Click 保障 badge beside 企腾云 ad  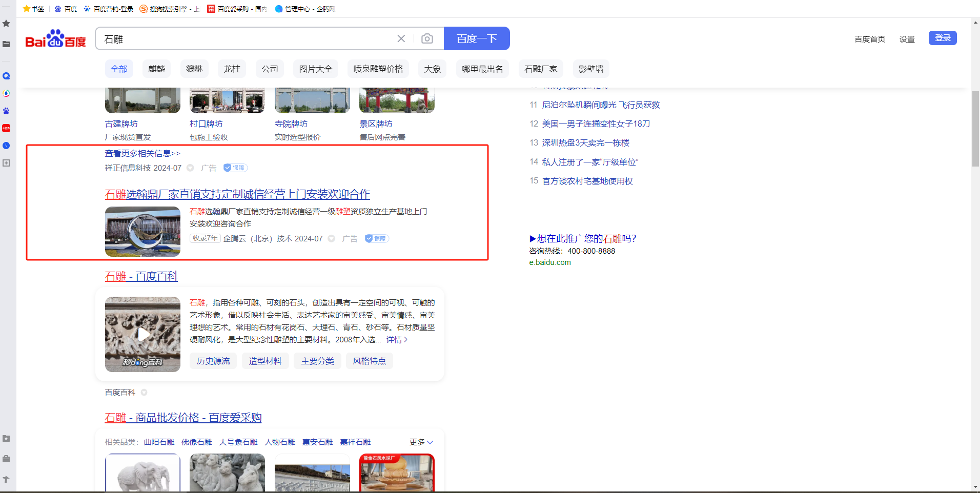(x=377, y=238)
